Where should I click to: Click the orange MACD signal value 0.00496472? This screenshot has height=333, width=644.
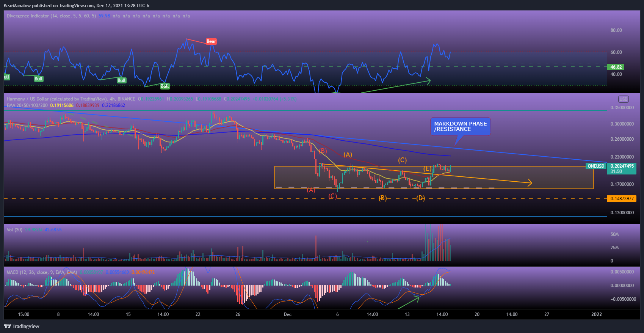tap(143, 272)
